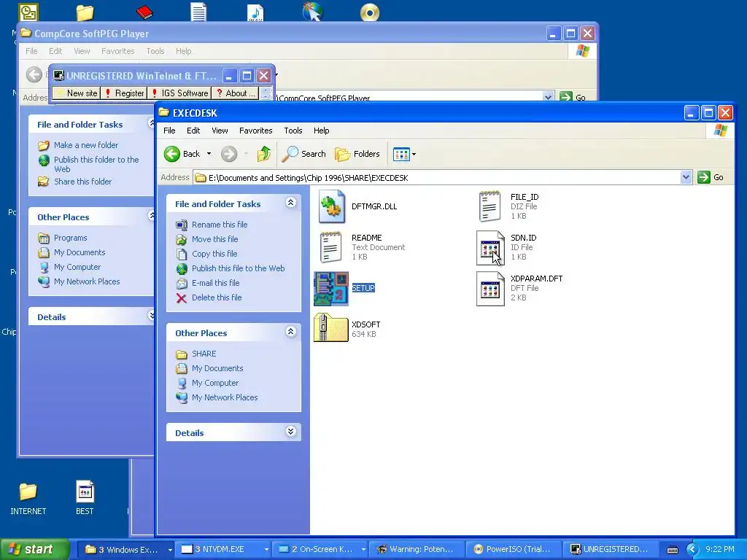Open the Windows Explorer taskbar group
The image size is (747, 560).
(126, 550)
